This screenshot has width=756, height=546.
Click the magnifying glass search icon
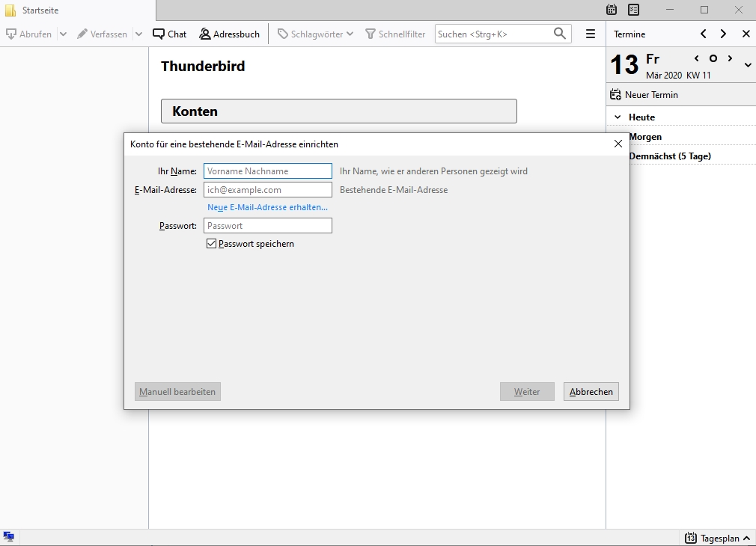(x=560, y=34)
